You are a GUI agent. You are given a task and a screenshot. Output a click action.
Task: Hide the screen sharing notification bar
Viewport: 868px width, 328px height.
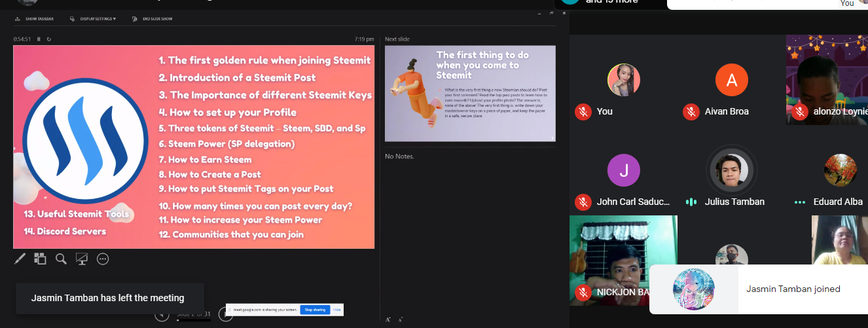tap(336, 310)
